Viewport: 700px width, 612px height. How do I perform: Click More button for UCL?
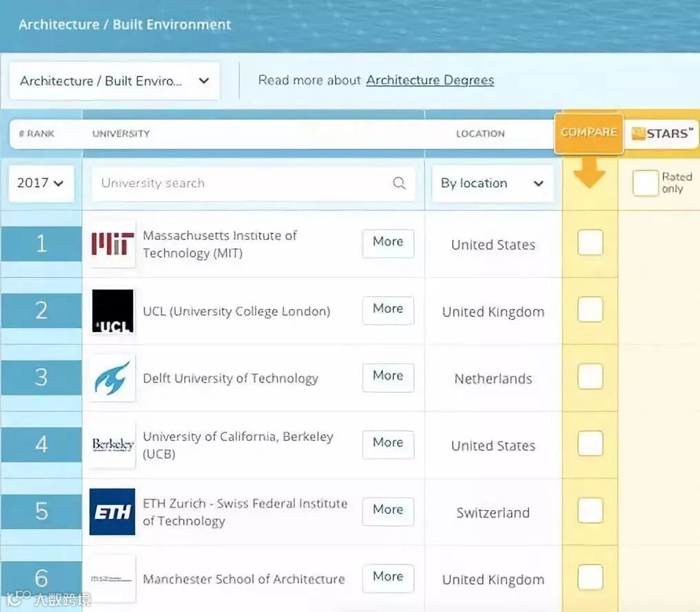388,310
